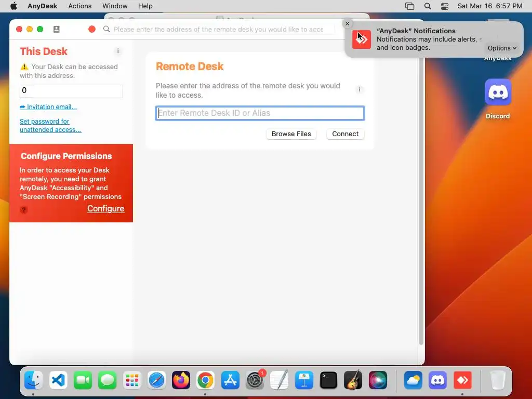Click the date and time in the menu bar
This screenshot has width=532, height=399.
pos(489,6)
